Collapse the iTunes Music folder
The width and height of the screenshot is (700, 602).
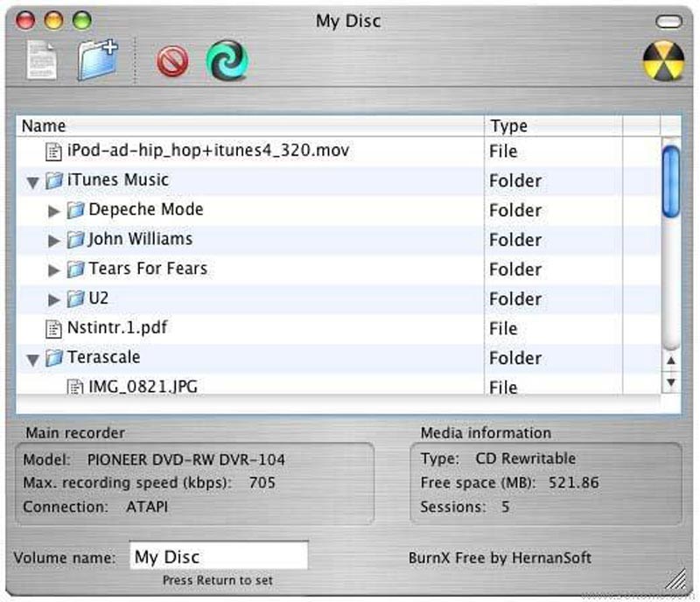coord(33,179)
